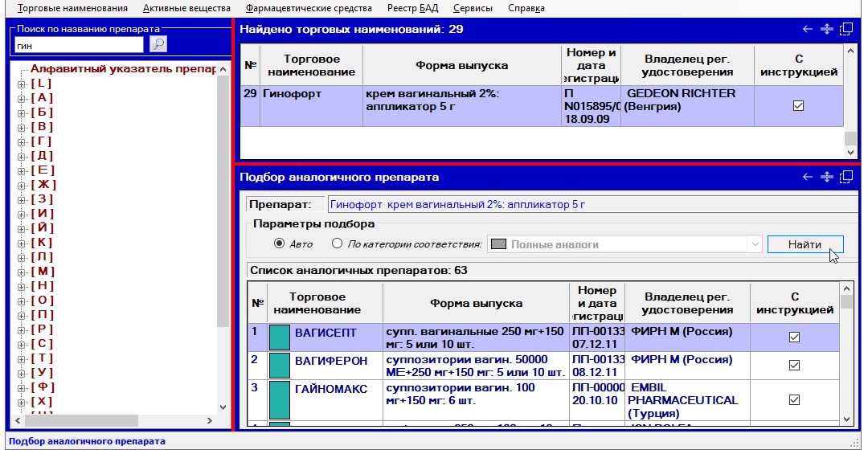Screen dimensions: 868x454
Task: Select the [С] tree item
Action: 42,343
